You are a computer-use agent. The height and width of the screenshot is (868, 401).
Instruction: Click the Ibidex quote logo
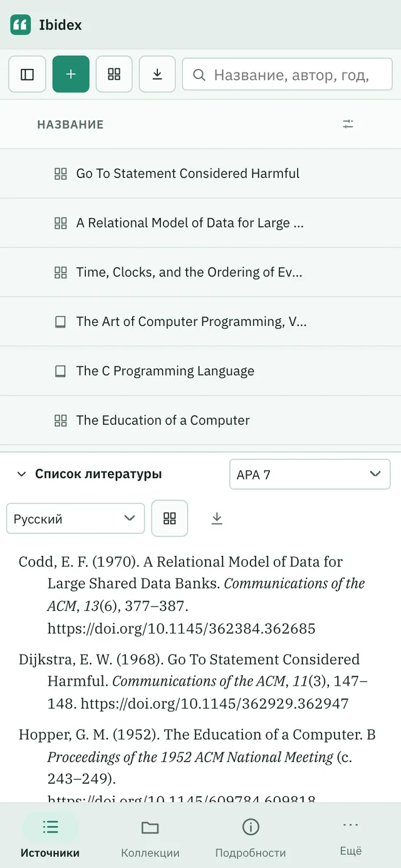click(21, 25)
